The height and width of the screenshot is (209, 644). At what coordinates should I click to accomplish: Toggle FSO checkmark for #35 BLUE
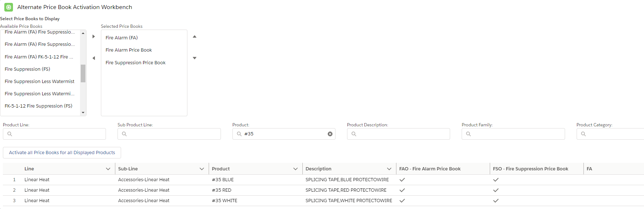(496, 180)
